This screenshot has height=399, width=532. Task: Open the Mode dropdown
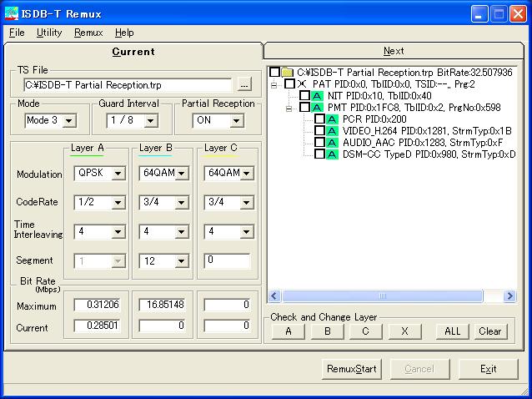pos(69,120)
